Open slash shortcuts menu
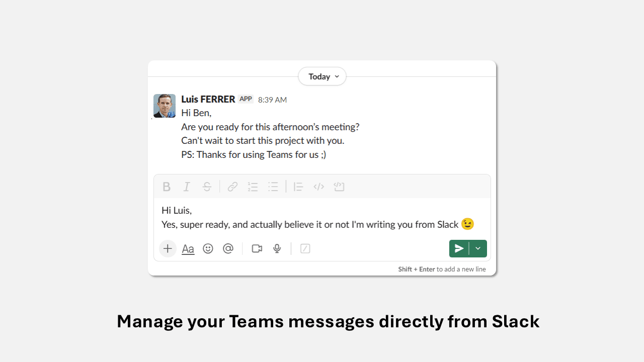The height and width of the screenshot is (362, 644). (305, 248)
